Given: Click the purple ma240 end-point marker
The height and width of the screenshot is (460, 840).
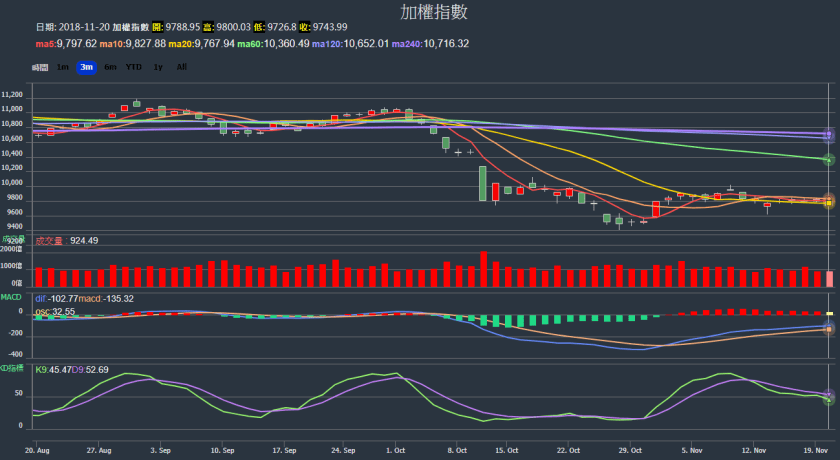Looking at the screenshot, I should tap(829, 135).
